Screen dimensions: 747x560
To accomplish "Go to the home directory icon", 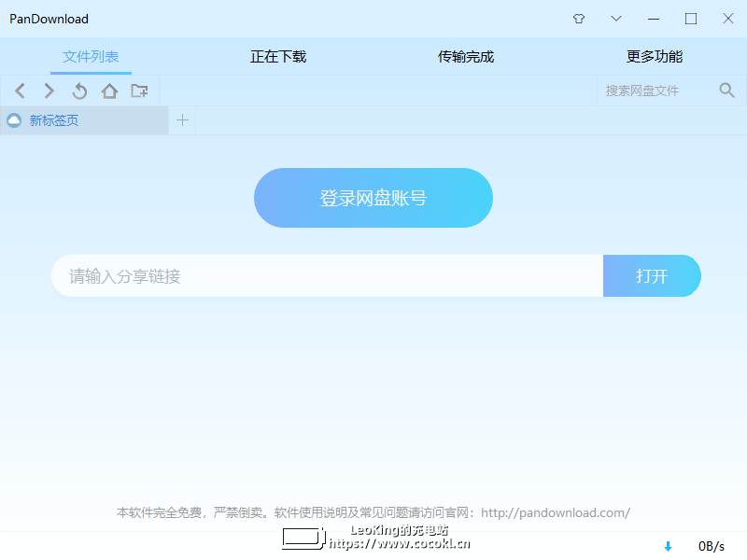I will (109, 91).
